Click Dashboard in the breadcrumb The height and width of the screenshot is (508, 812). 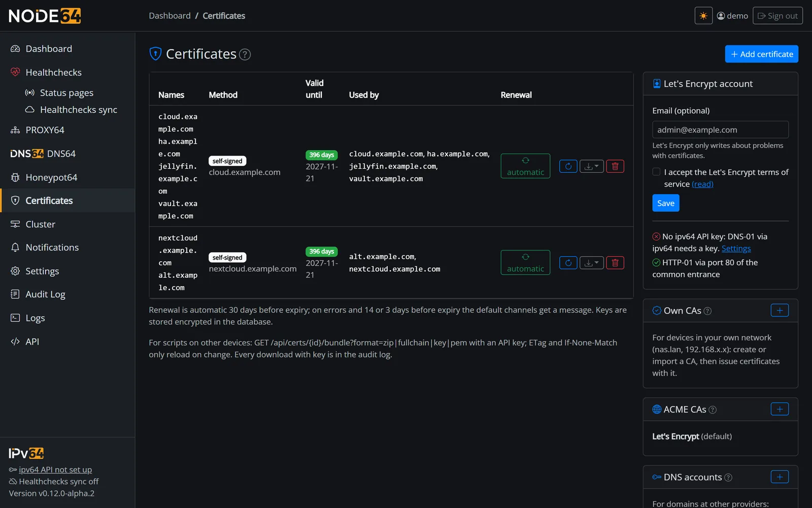170,16
